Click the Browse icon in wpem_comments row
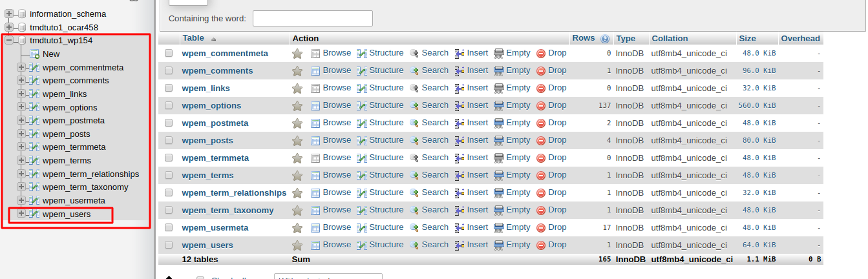Viewport: 868px width, 279px height. tap(315, 71)
